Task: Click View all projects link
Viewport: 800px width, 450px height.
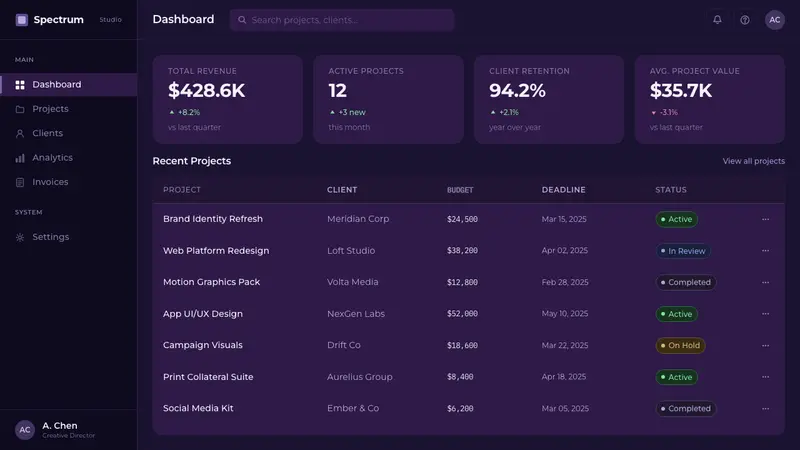Action: pos(754,161)
